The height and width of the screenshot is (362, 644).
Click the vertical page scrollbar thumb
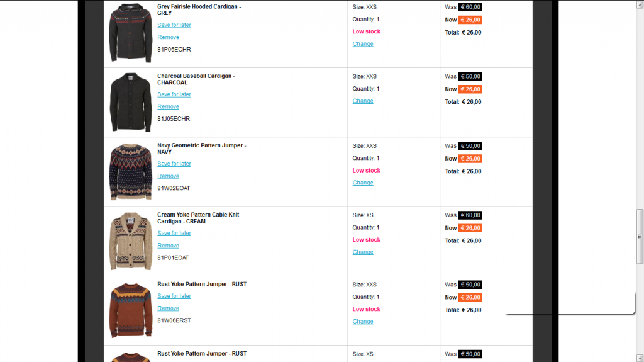coord(640,236)
